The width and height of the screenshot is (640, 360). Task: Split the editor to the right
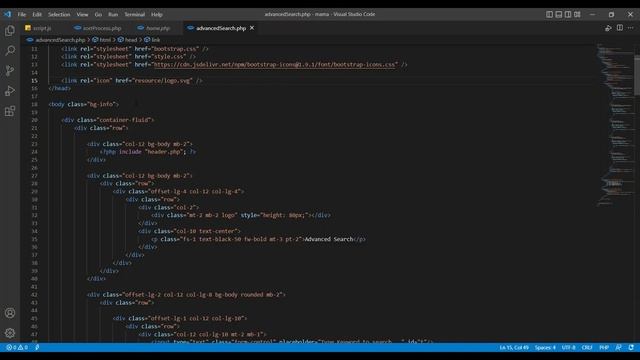(620, 28)
